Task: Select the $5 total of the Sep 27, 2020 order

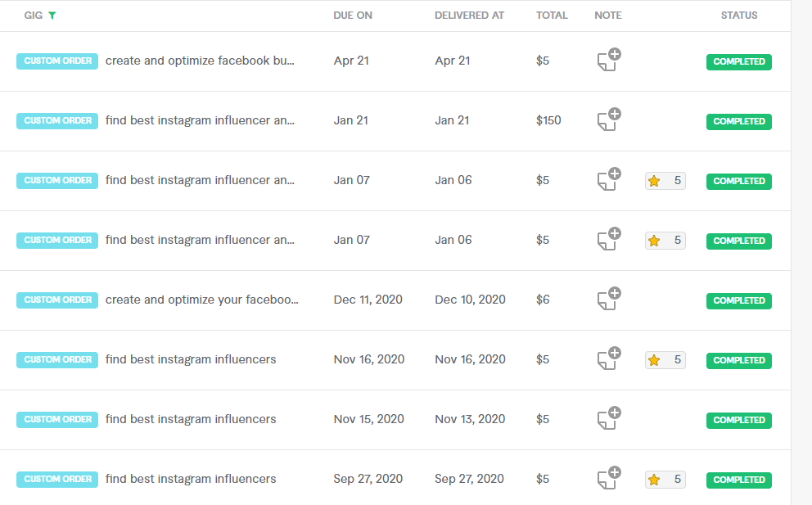Action: tap(543, 479)
